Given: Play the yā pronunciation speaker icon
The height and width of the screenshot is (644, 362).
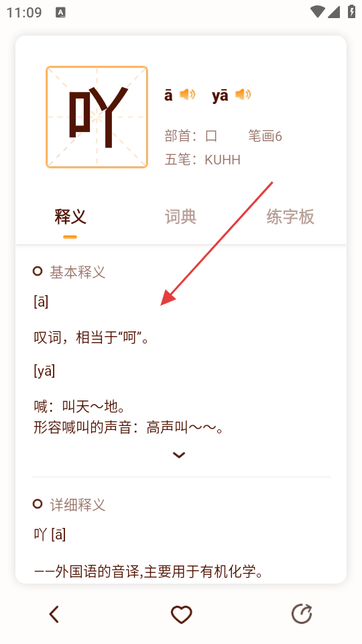Looking at the screenshot, I should pos(243,95).
